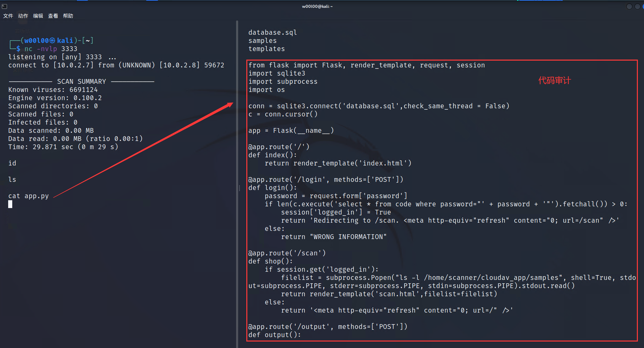Image resolution: width=644 pixels, height=348 pixels.
Task: Click the 'SCAN SUMMARY' heading
Action: click(x=82, y=81)
